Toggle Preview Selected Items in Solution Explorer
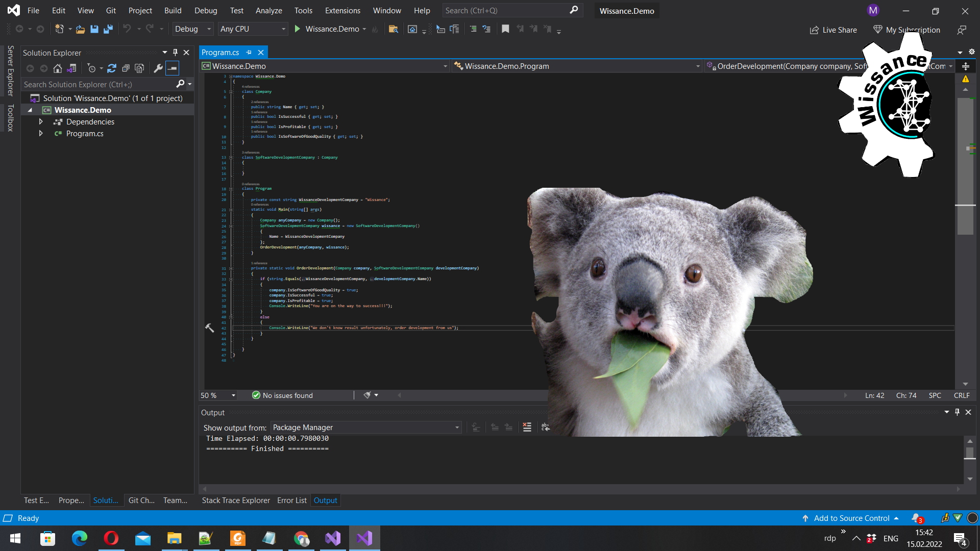Image resolution: width=980 pixels, height=551 pixels. coord(173,68)
